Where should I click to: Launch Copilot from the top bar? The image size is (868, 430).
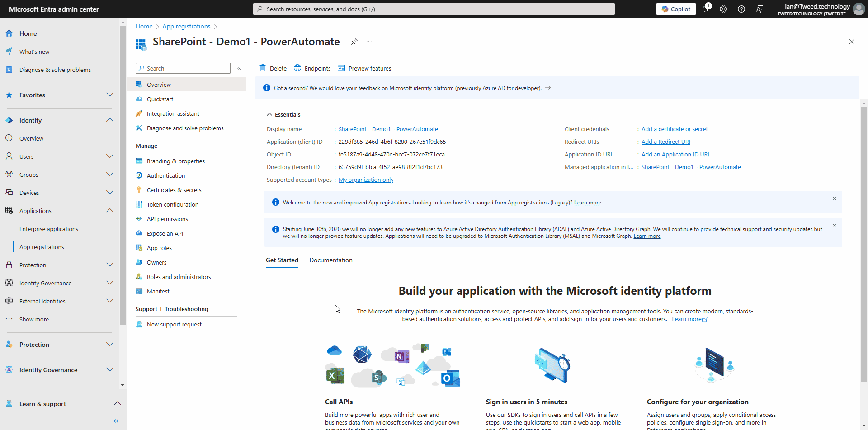point(676,9)
